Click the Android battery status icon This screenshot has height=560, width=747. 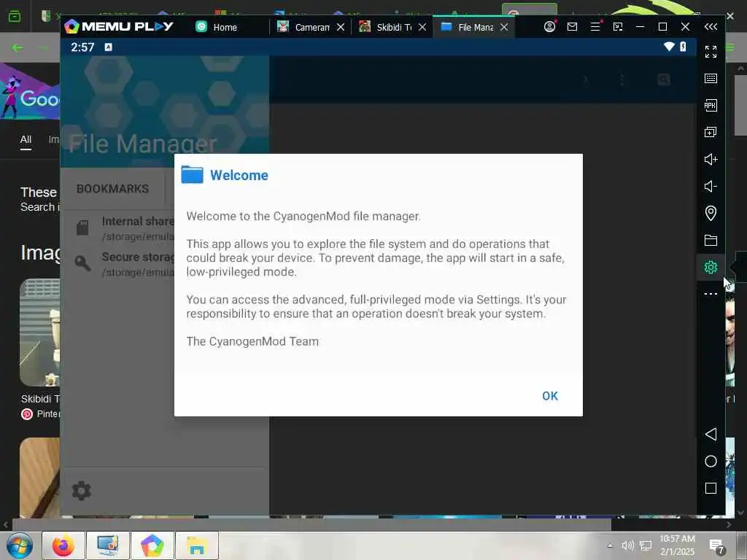[x=683, y=46]
